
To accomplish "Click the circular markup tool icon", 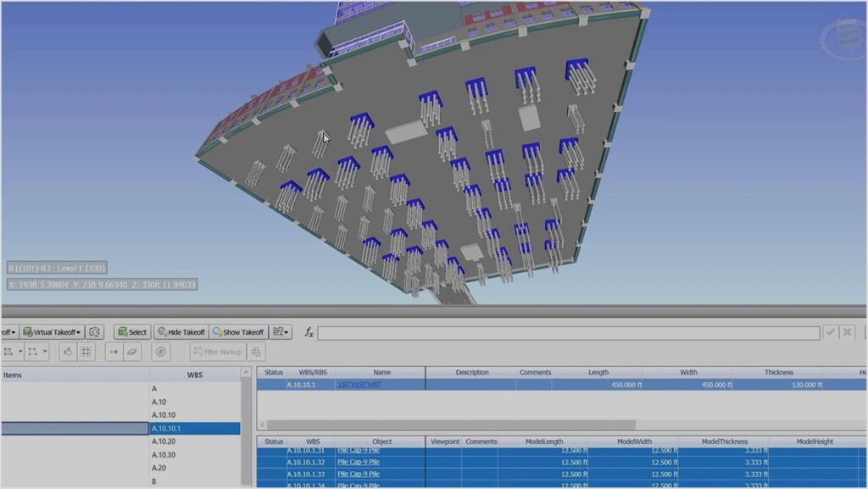I will [159, 352].
